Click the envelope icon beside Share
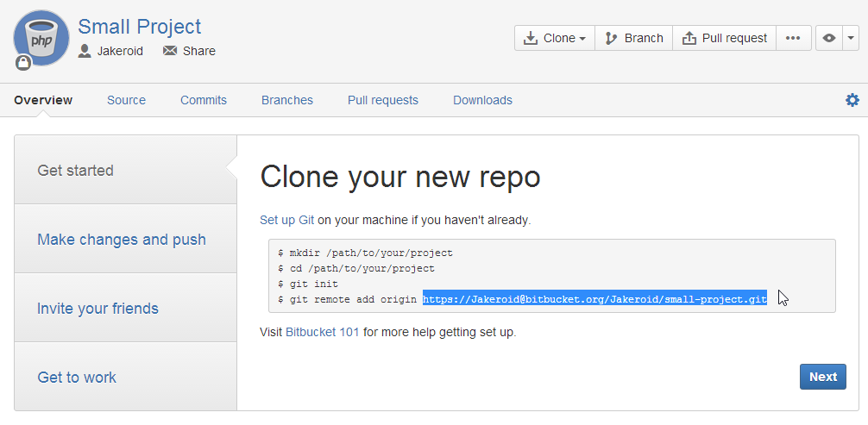The image size is (868, 425). point(170,51)
